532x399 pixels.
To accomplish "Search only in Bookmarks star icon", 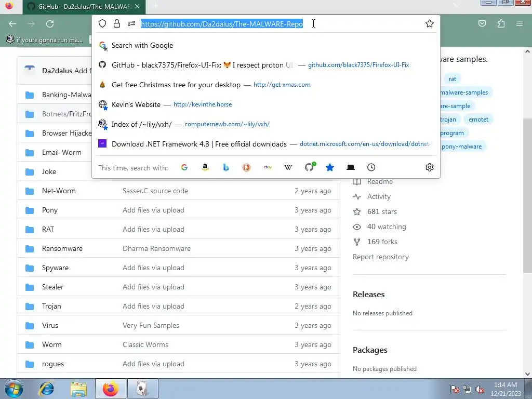I will pos(330,167).
